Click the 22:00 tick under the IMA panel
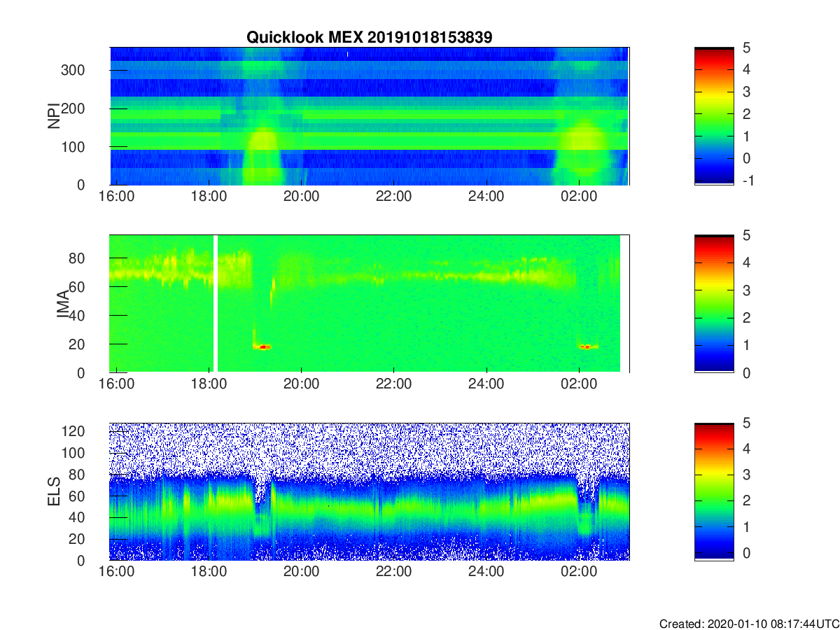 394,384
